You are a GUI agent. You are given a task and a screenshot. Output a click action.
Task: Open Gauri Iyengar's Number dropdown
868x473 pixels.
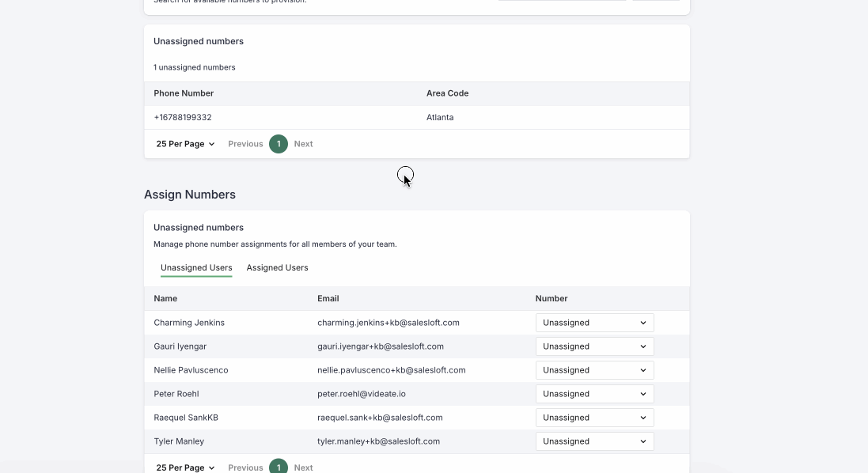[x=593, y=346]
